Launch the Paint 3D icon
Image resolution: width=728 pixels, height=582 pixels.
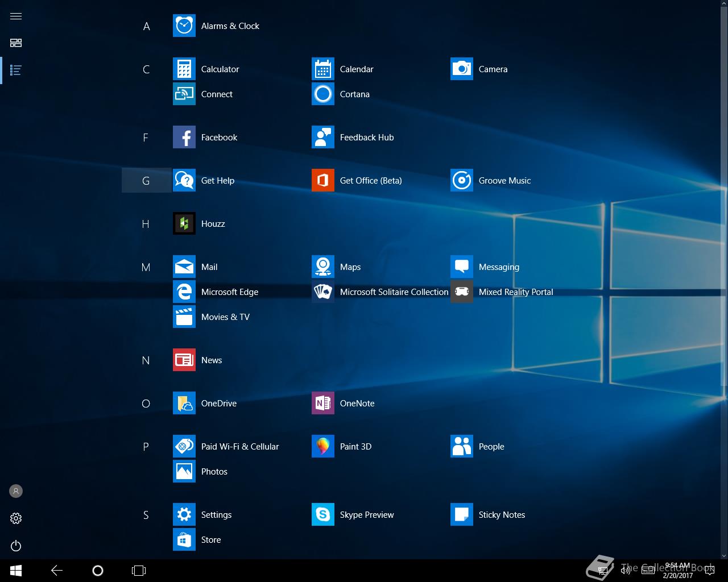point(323,446)
